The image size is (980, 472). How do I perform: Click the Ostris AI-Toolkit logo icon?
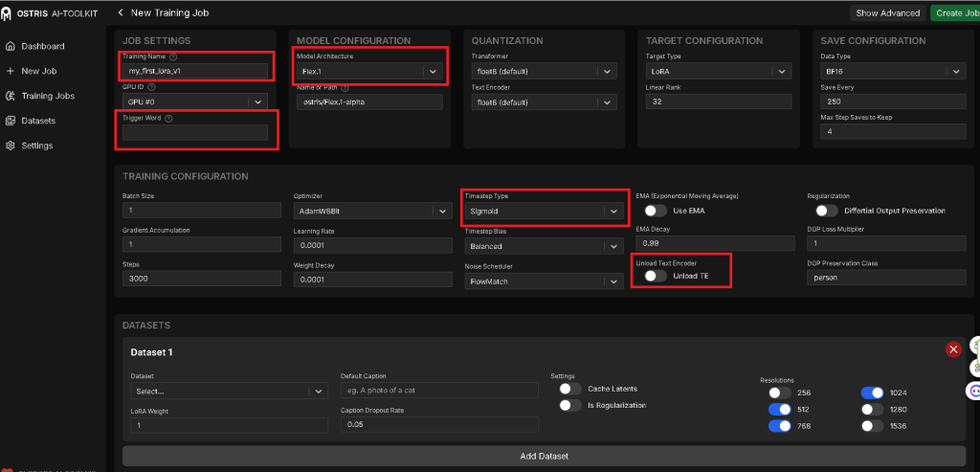pos(7,13)
